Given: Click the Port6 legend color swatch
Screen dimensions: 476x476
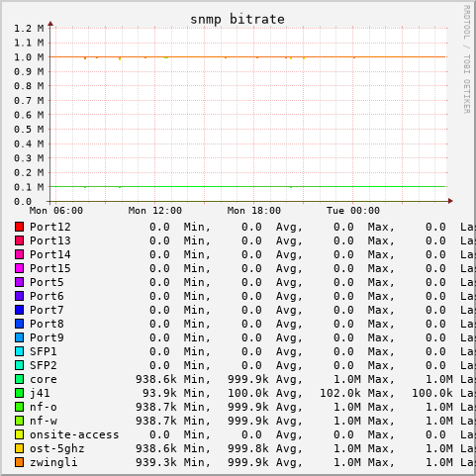Looking at the screenshot, I should [20, 296].
